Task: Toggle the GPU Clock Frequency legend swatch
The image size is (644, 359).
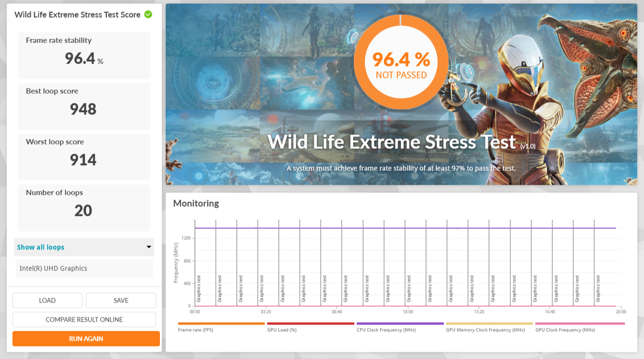Action: [580, 324]
